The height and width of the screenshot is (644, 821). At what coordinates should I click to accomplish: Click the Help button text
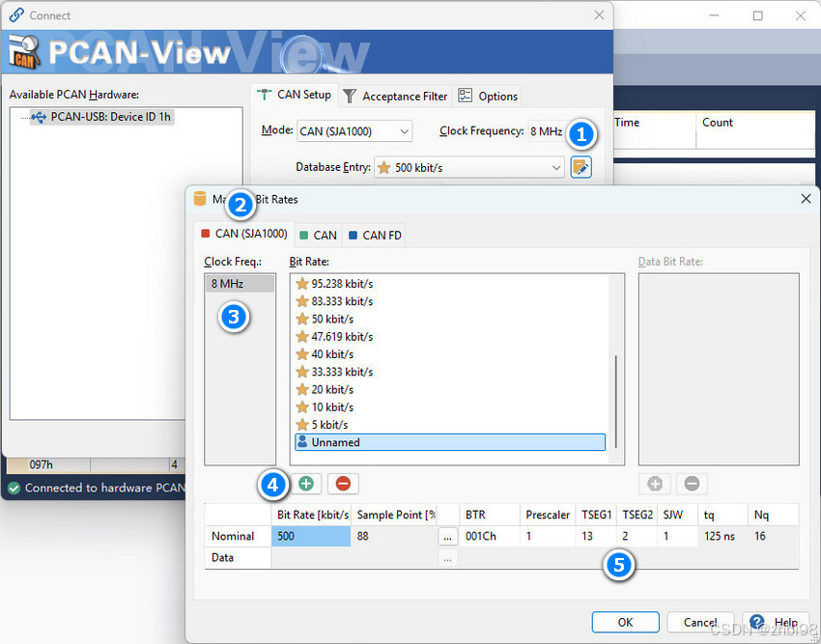point(785,622)
